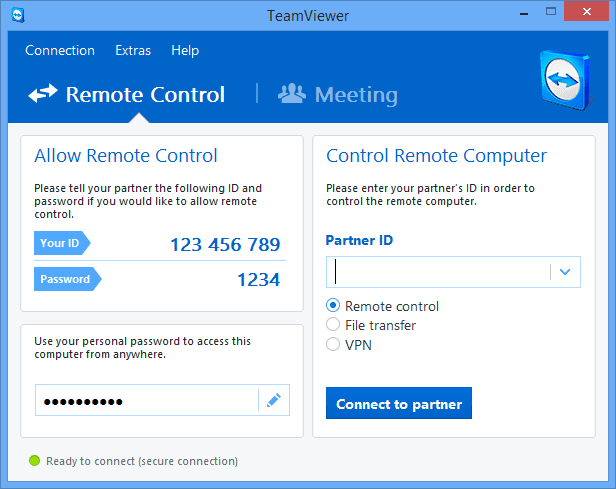
Task: Minimize the TeamViewer window
Action: click(x=524, y=13)
